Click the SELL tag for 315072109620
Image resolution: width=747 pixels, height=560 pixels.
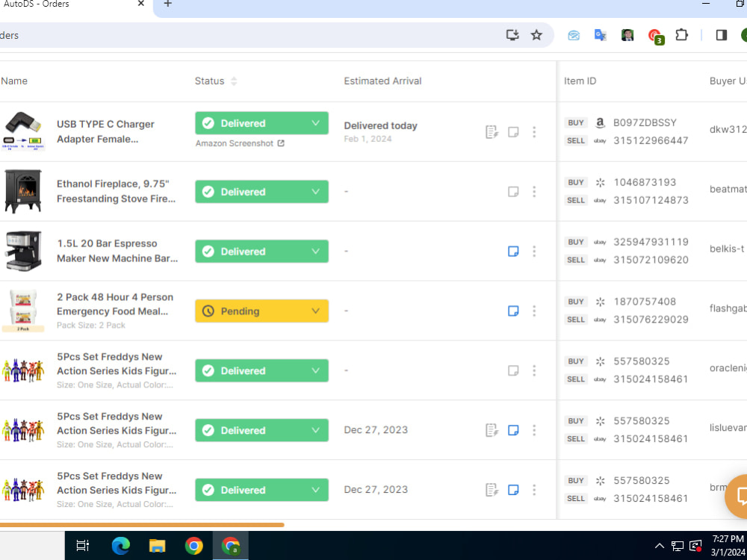(x=575, y=260)
